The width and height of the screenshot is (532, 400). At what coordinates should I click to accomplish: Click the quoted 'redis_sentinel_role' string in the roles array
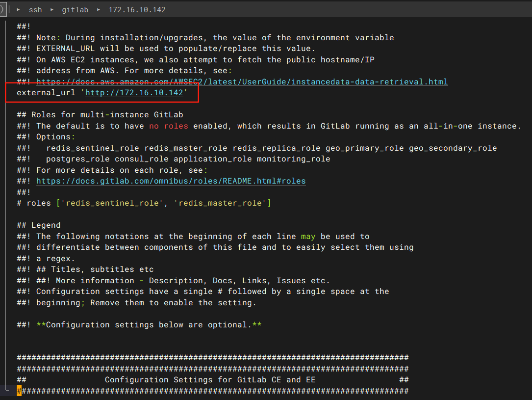(112, 203)
